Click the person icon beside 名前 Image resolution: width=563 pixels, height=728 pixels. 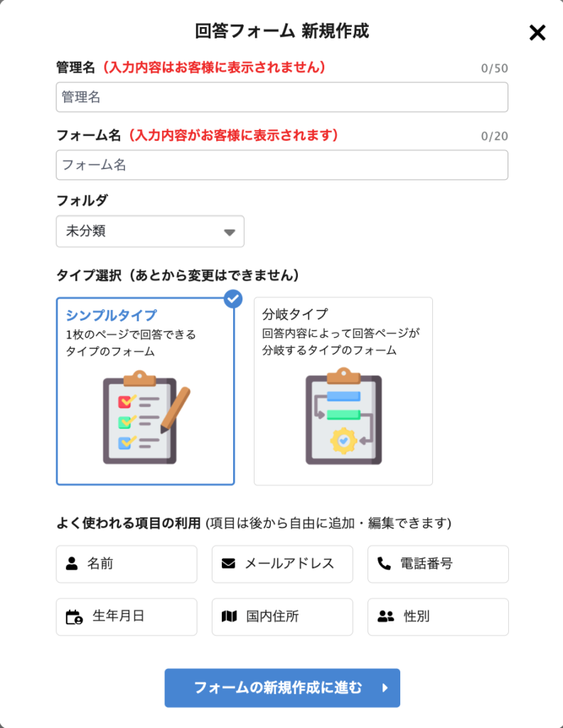(x=72, y=564)
